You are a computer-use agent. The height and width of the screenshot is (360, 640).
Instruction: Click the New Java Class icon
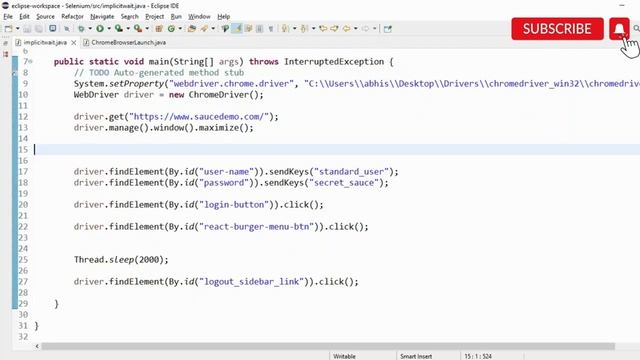[x=171, y=29]
